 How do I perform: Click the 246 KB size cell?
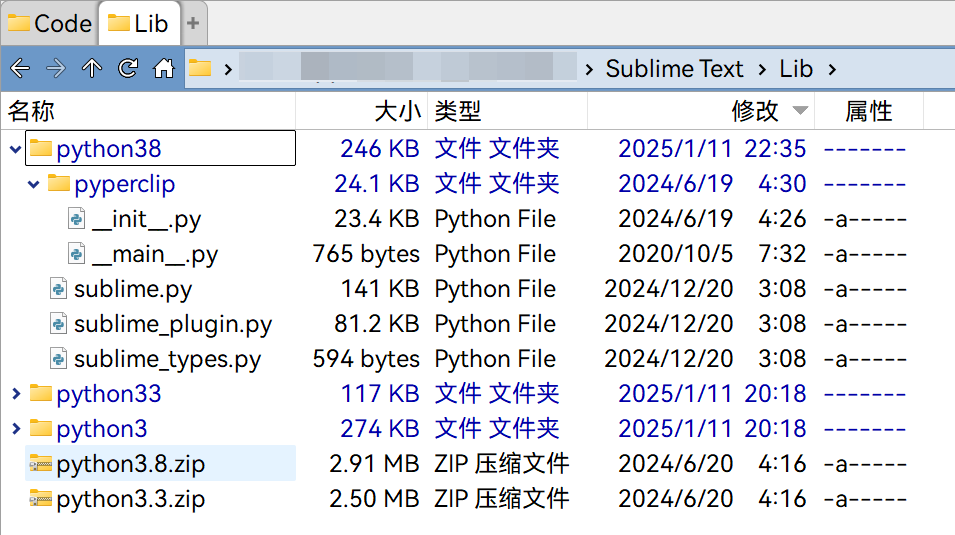(x=379, y=149)
